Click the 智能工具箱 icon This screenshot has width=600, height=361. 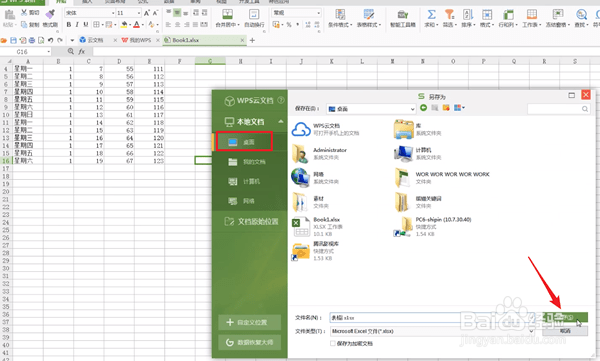[403, 15]
